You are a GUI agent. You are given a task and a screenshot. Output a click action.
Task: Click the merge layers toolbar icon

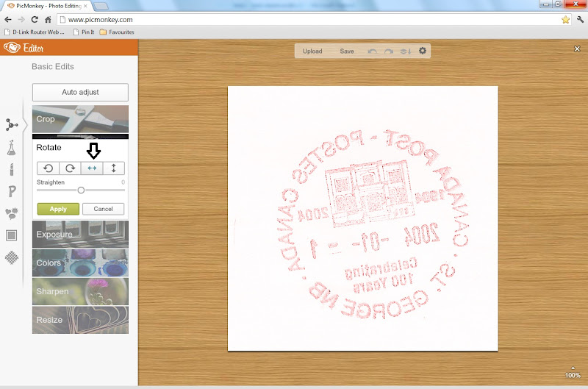pos(406,51)
